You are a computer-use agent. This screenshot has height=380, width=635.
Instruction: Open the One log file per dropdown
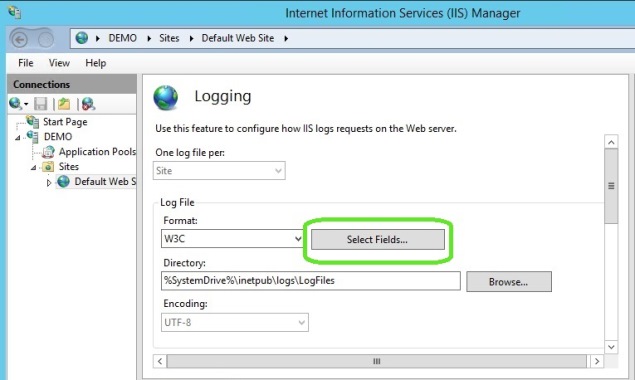click(x=219, y=171)
